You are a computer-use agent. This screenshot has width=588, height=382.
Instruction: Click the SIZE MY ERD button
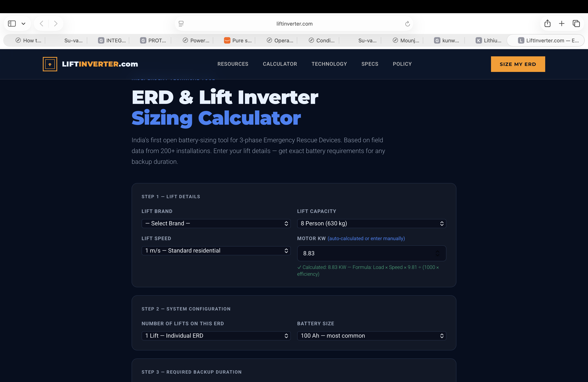(518, 64)
